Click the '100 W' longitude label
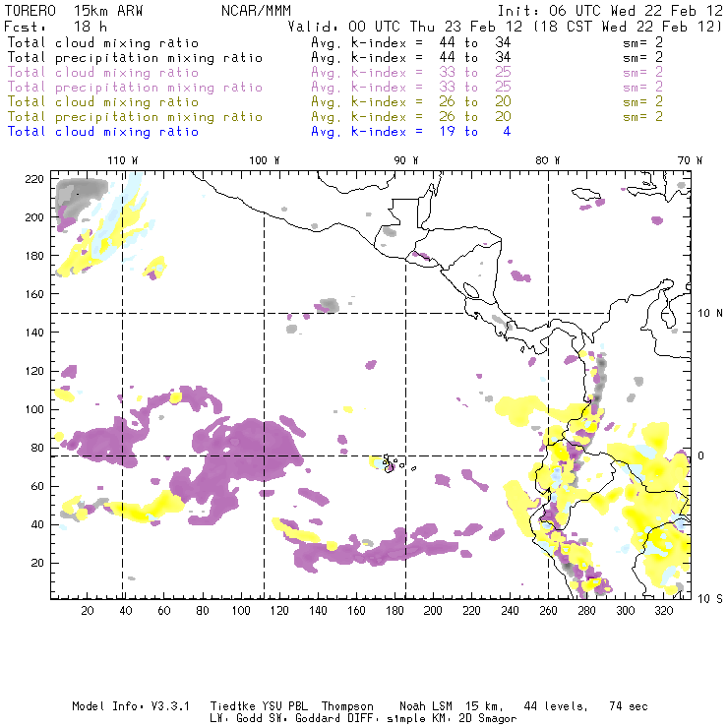Image resolution: width=728 pixels, height=728 pixels. (265, 160)
